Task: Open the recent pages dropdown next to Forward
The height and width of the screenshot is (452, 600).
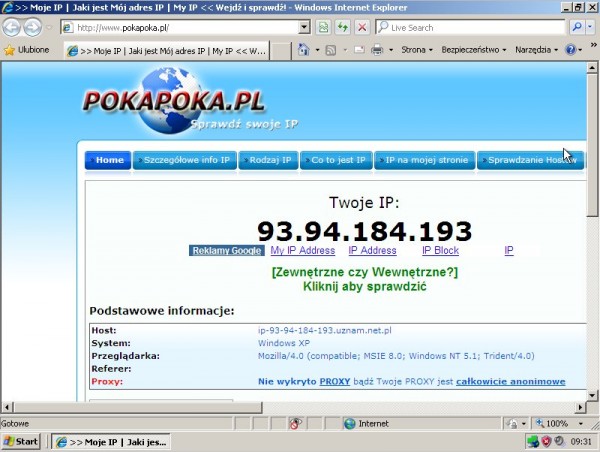Action: [x=49, y=28]
